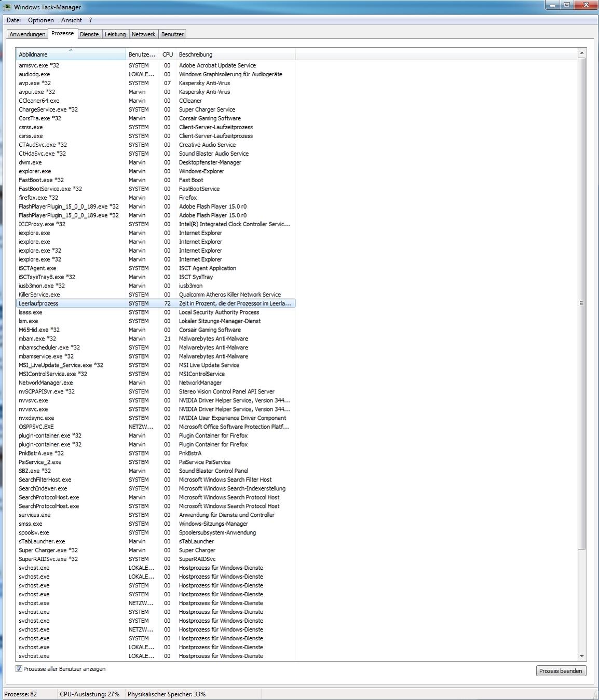The width and height of the screenshot is (599, 700).
Task: Switch to the Dienste tab
Action: [x=89, y=34]
